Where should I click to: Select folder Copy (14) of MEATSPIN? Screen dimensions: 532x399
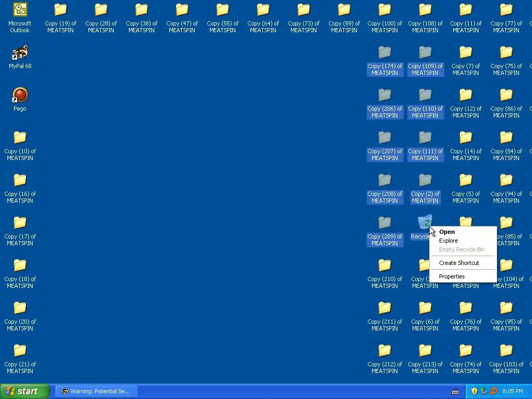(465, 145)
